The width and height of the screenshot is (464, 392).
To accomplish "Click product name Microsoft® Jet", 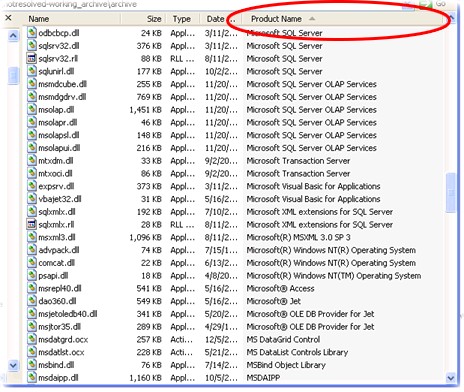I will (274, 301).
